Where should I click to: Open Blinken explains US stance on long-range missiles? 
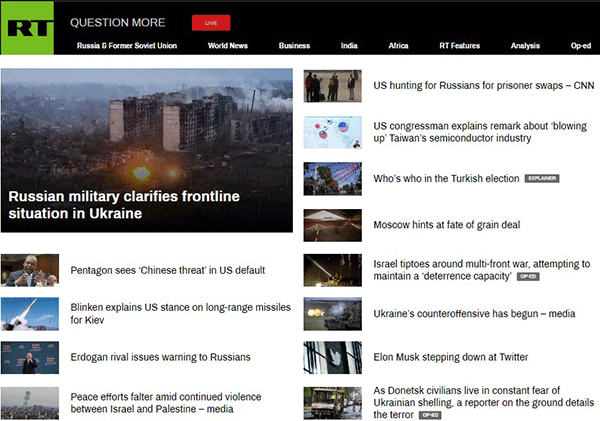[x=180, y=313]
